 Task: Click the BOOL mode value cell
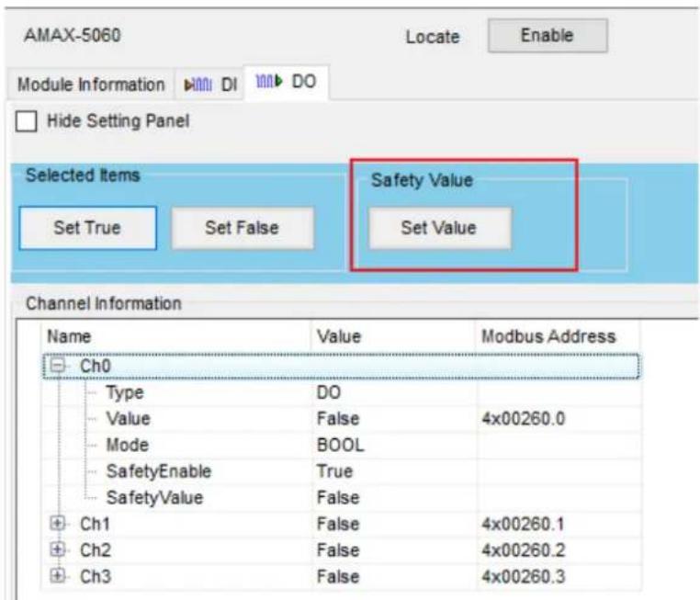pos(341,446)
